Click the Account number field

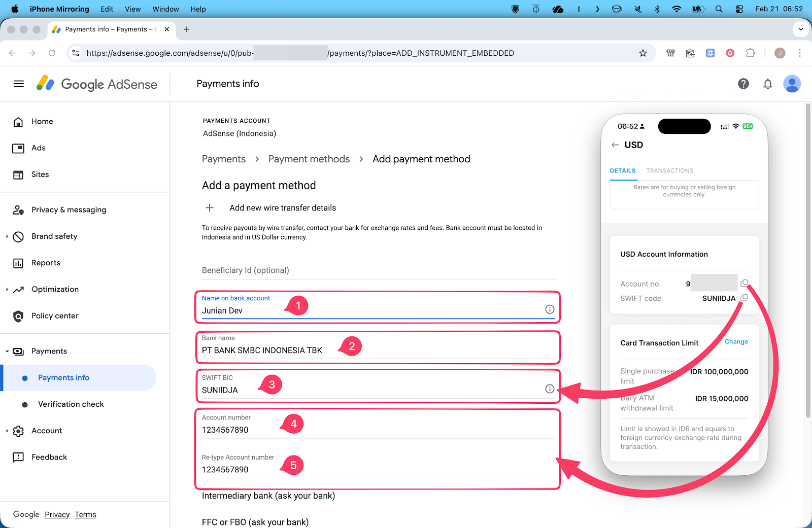pyautogui.click(x=379, y=426)
